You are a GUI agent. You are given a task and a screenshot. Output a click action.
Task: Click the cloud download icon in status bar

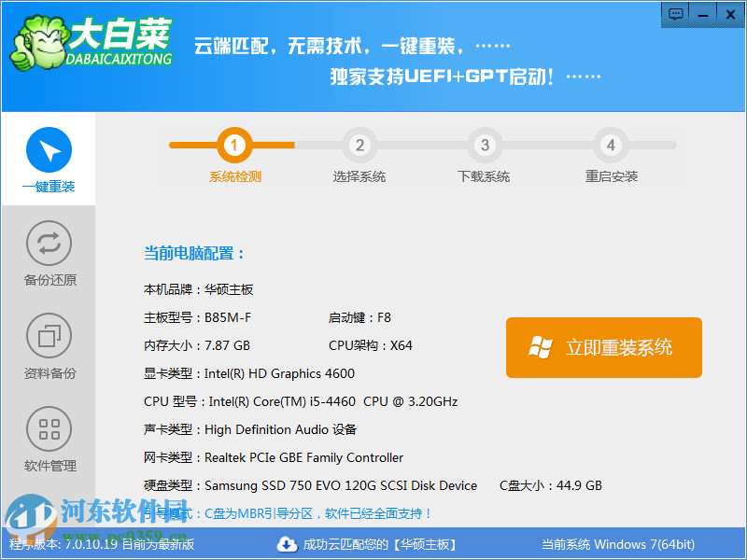[287, 544]
